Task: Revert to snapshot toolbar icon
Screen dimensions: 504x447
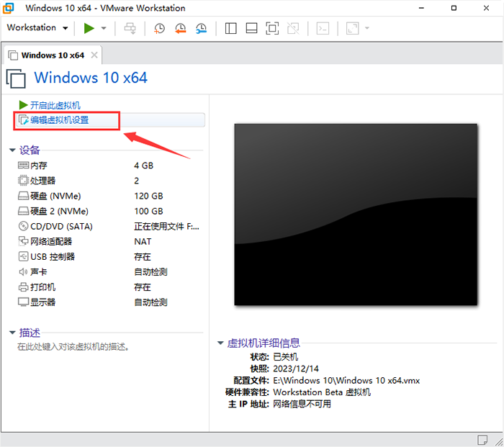Action: (180, 28)
